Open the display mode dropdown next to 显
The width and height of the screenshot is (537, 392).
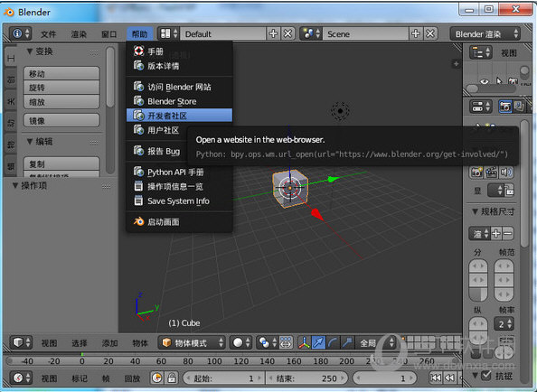click(496, 191)
